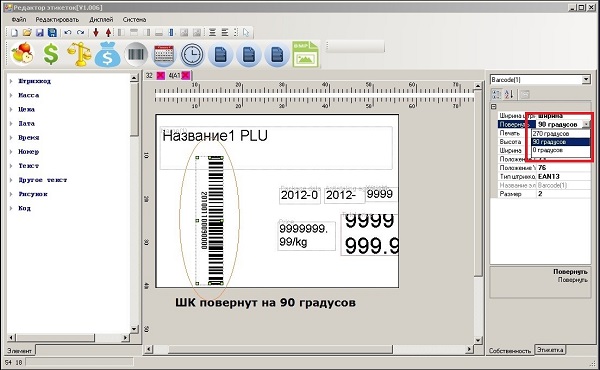
Task: Switch to the Этикетка tab
Action: coord(550,350)
